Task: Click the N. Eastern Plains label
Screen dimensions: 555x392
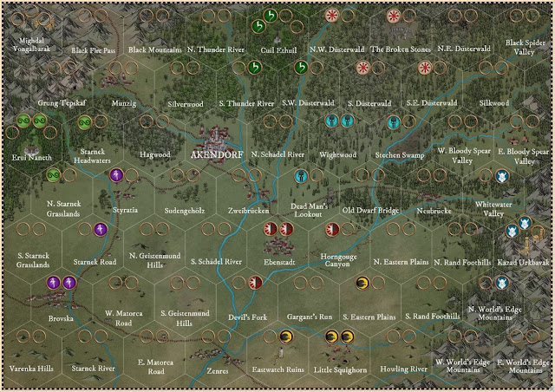Action: pyautogui.click(x=401, y=263)
